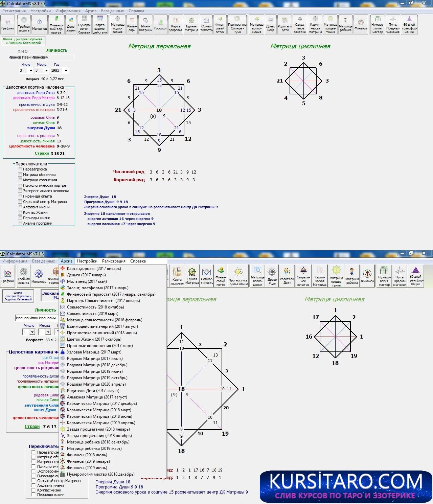Open the Гороскоп tool in the toolbar
Viewport: 433px width, 504px height.
pos(160,25)
